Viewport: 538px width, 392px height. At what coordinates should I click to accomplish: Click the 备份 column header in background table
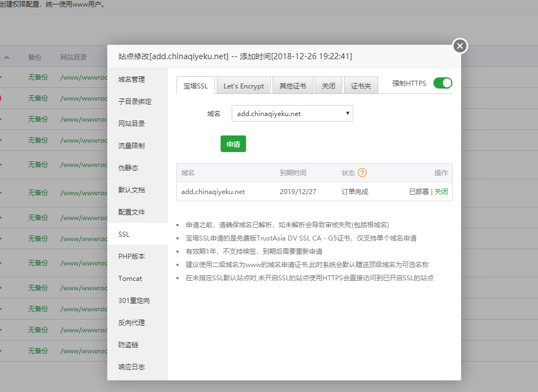(x=35, y=57)
